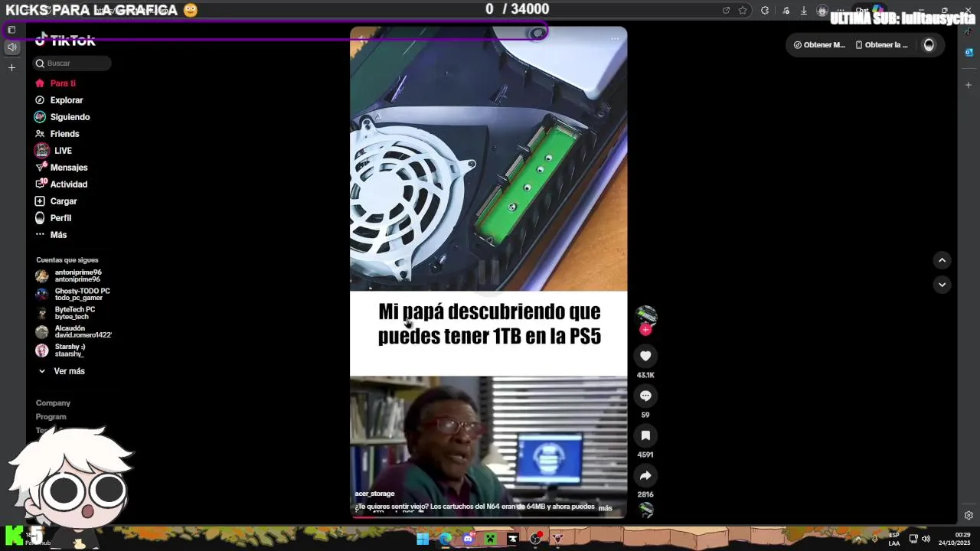Viewport: 980px width, 551px height.
Task: Open the Explorar page
Action: [x=59, y=100]
